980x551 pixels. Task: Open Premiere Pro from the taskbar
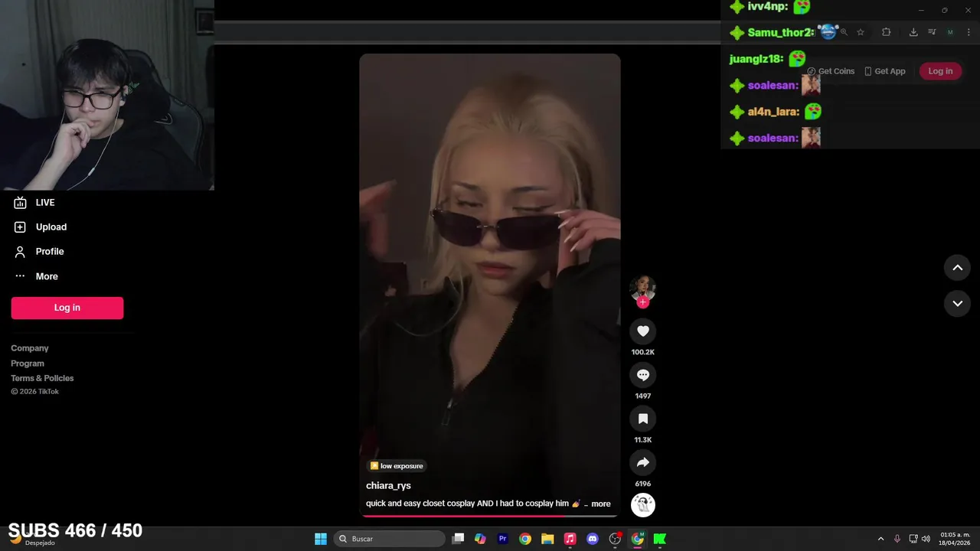(x=502, y=539)
